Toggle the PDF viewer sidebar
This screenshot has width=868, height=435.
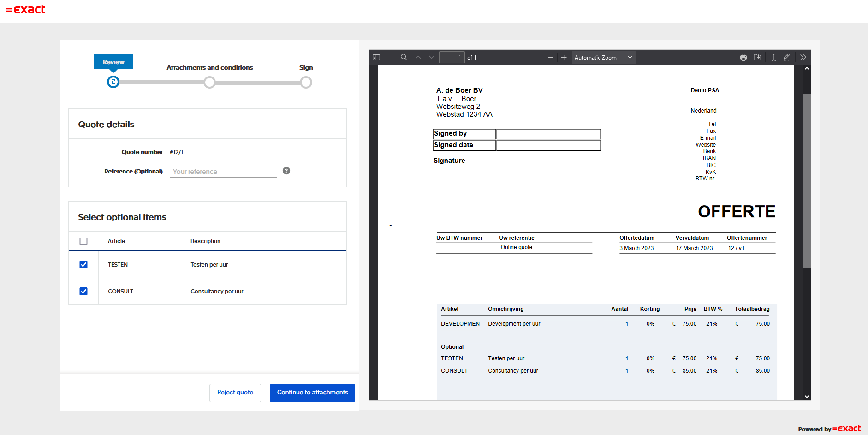(x=376, y=57)
